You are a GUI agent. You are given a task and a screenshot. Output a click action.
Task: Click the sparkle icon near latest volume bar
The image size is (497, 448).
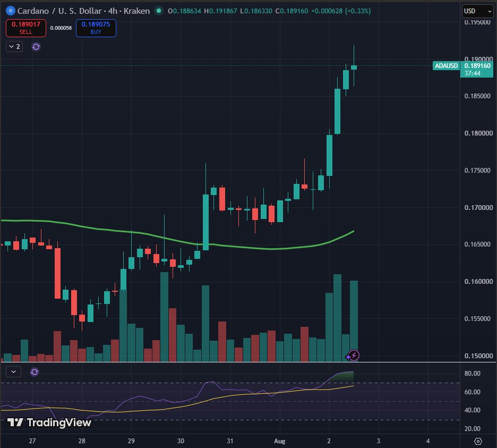click(x=348, y=357)
